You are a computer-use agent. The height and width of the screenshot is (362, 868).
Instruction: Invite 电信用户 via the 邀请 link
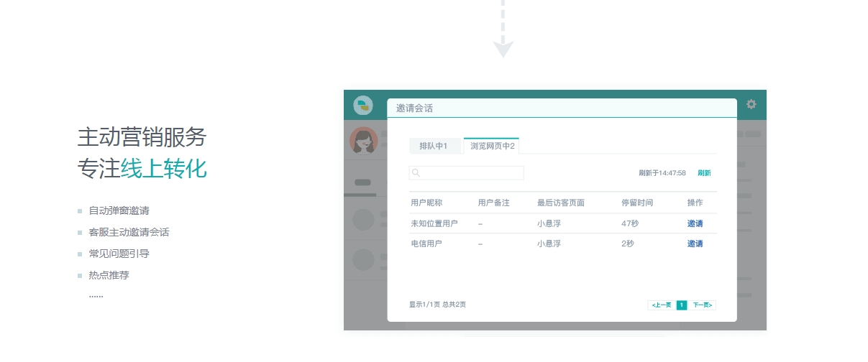[695, 243]
